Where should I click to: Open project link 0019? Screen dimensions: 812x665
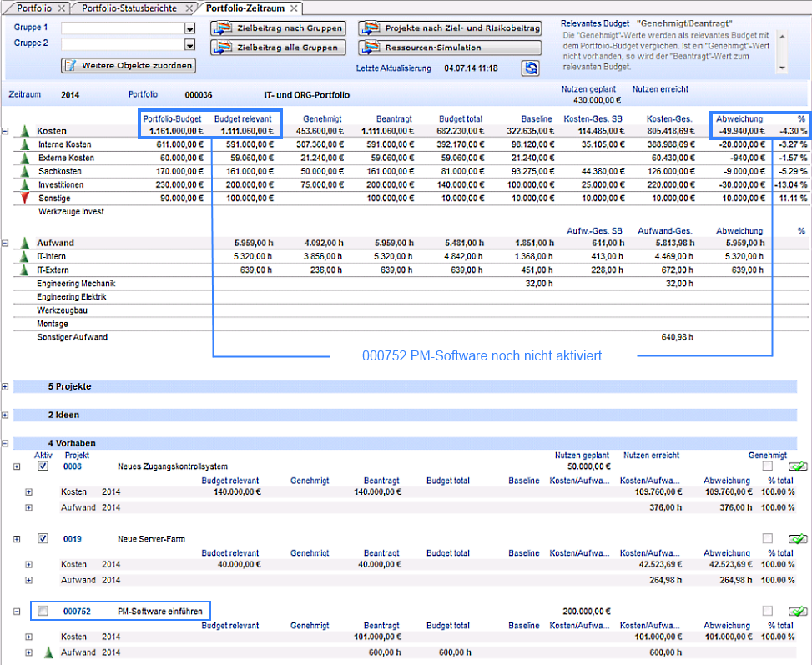(x=72, y=539)
